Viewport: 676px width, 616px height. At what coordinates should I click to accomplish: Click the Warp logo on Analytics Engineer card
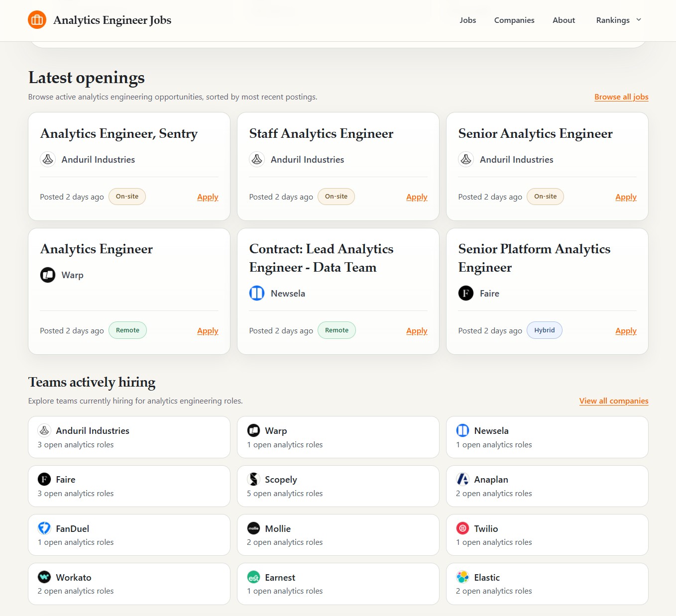(x=48, y=275)
